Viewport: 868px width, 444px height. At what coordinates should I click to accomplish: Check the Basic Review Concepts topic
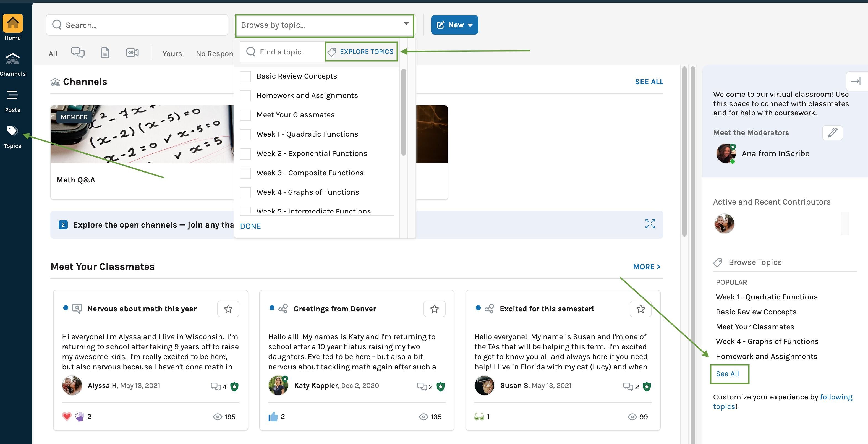(245, 76)
